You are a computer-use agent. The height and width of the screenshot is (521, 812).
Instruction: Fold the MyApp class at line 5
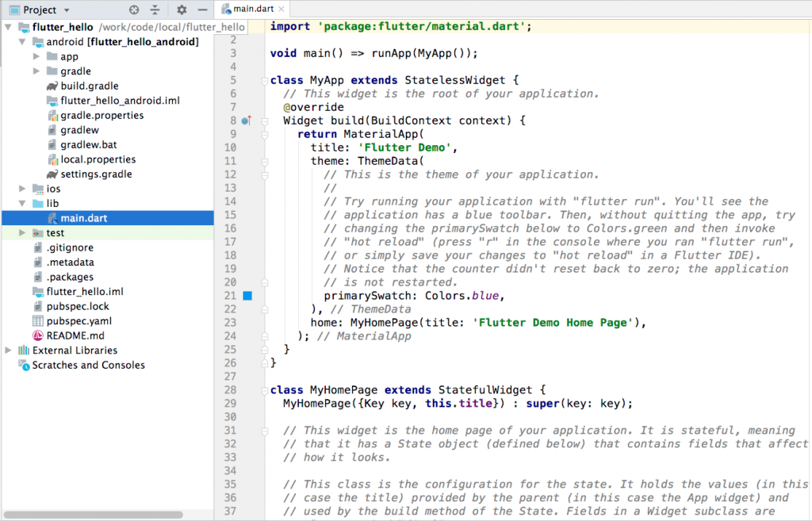pyautogui.click(x=265, y=80)
